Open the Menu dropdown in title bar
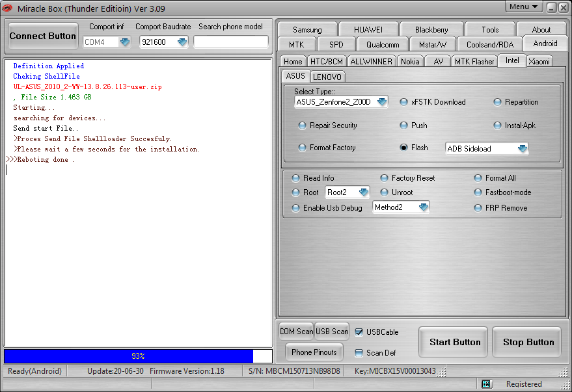 point(523,7)
